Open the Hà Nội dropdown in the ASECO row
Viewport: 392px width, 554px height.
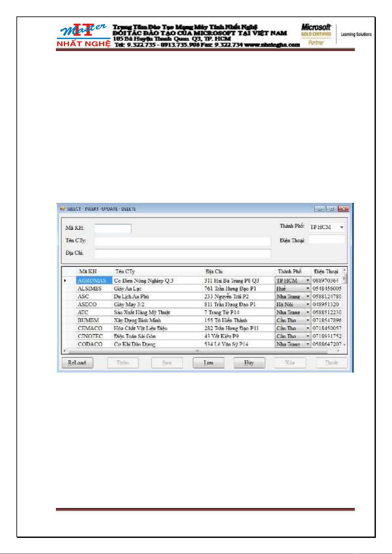(x=307, y=304)
